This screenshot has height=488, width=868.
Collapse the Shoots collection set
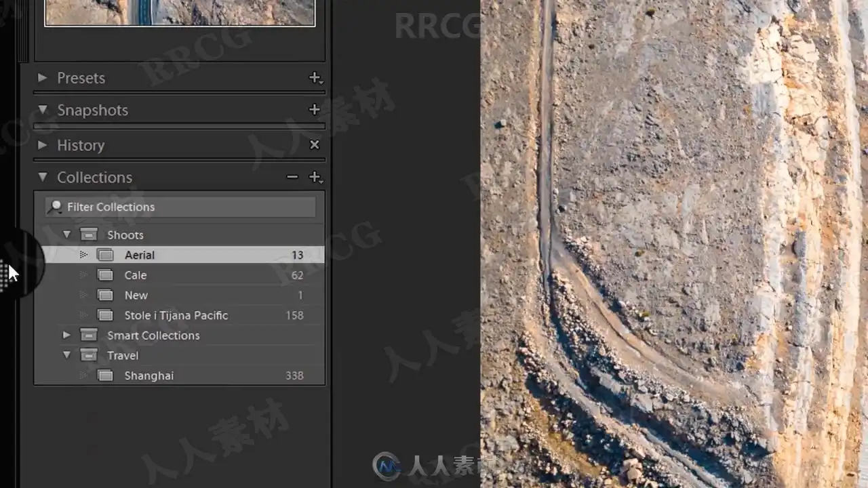pyautogui.click(x=66, y=235)
